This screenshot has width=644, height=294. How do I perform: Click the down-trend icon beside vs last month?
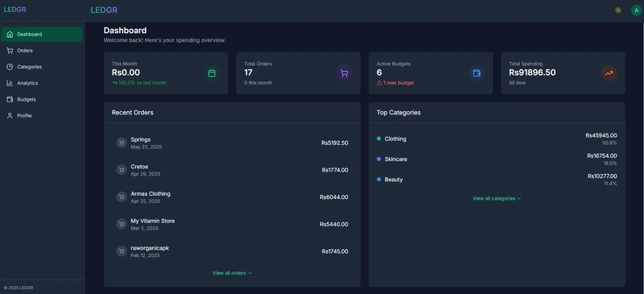pyautogui.click(x=114, y=83)
